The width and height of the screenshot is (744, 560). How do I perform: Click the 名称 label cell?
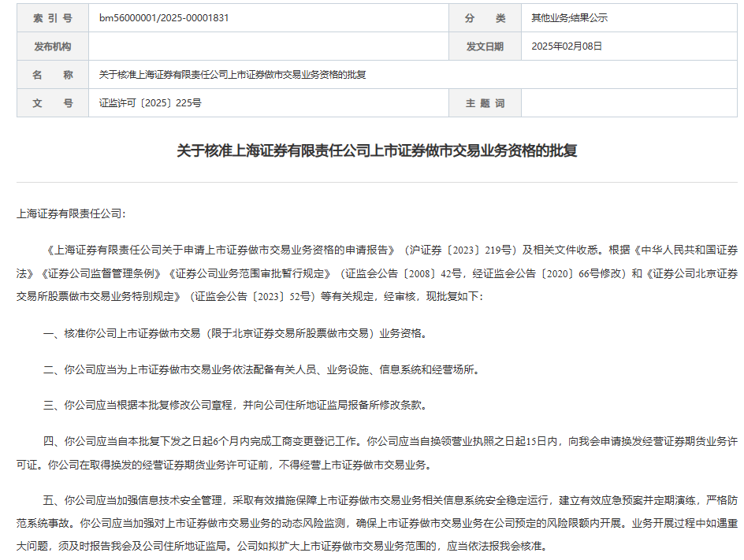pos(53,75)
